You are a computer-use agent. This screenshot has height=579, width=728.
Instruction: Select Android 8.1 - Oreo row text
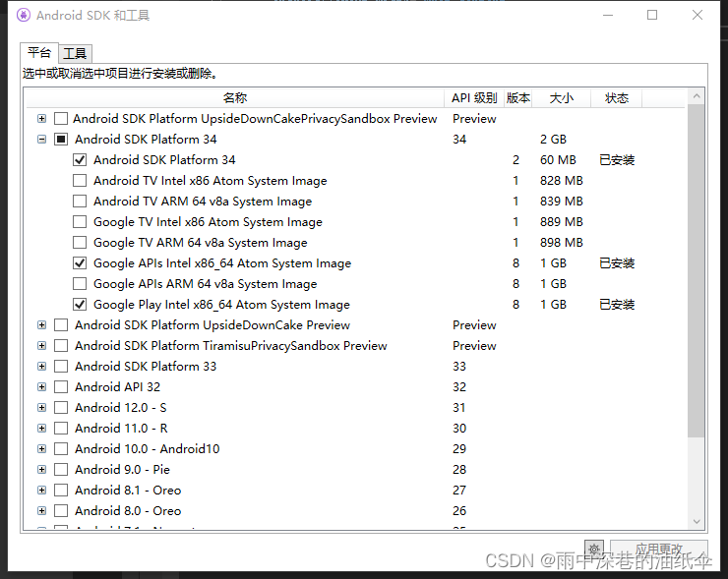click(128, 491)
